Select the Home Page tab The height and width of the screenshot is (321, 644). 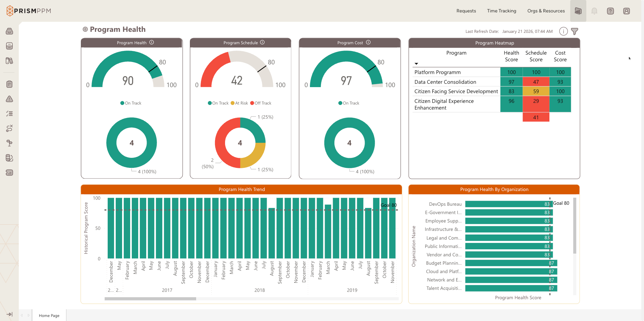[49, 315]
